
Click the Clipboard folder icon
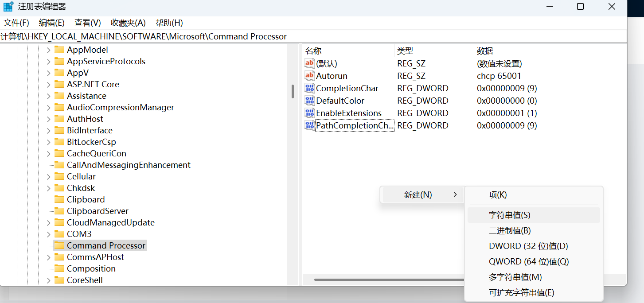pos(59,199)
